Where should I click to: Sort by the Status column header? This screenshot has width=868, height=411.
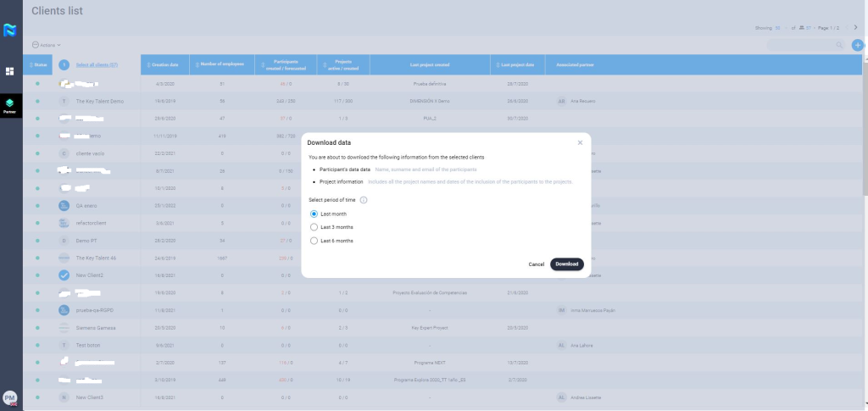tap(38, 65)
